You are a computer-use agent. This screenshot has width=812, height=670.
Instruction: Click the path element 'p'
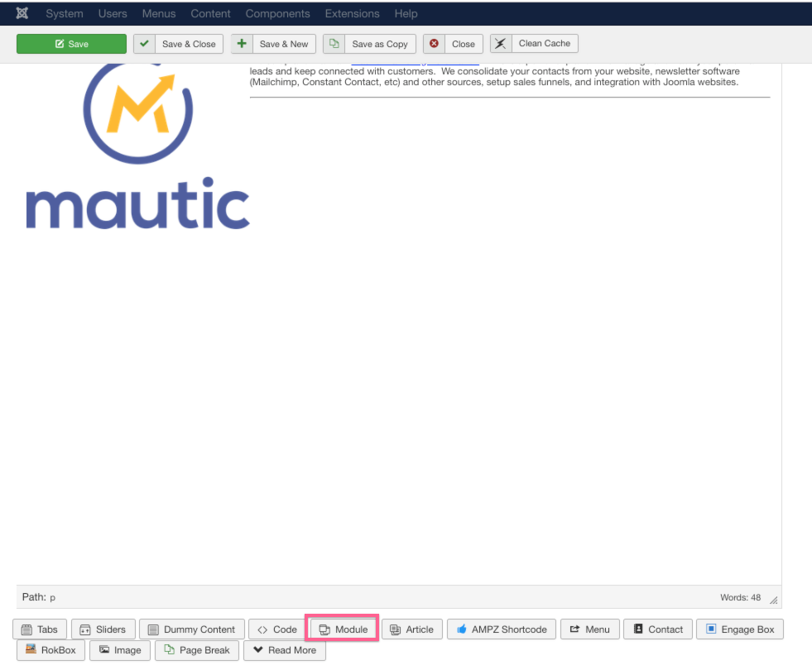click(x=52, y=598)
